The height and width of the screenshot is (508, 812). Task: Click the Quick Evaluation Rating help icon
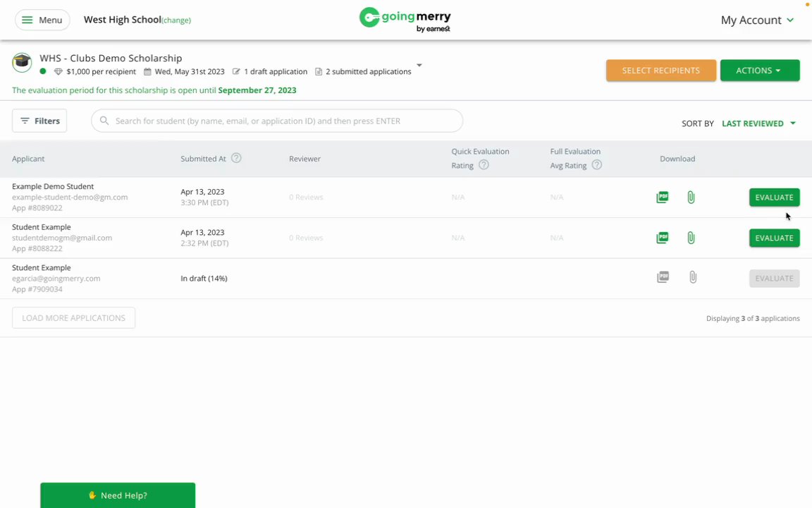coord(484,165)
